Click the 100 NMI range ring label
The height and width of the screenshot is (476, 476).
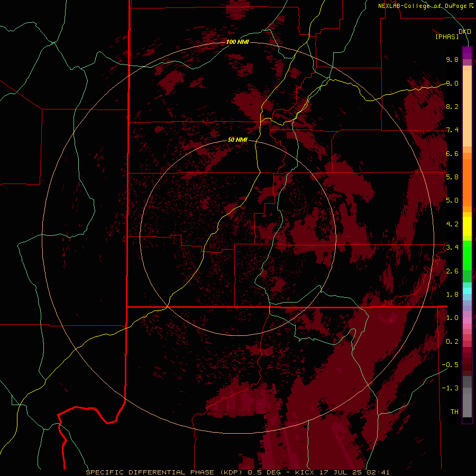(x=237, y=42)
